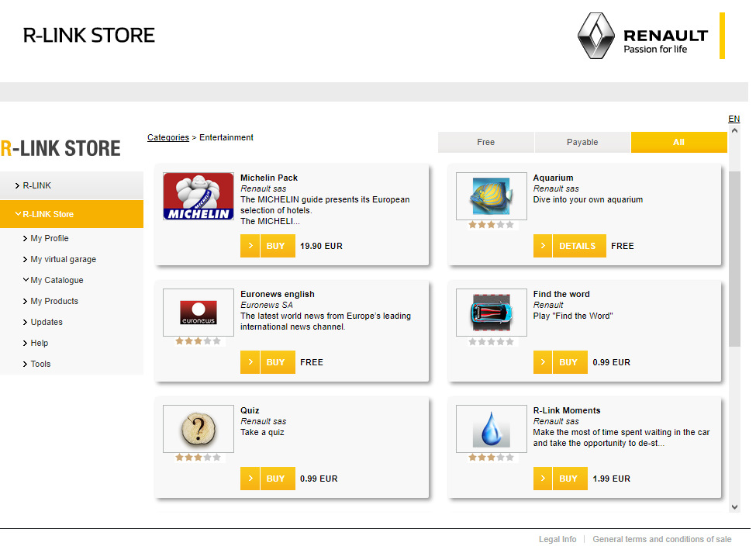Screen dimensions: 756x553
Task: Click the vertical scrollbar thumb
Action: [x=734, y=259]
